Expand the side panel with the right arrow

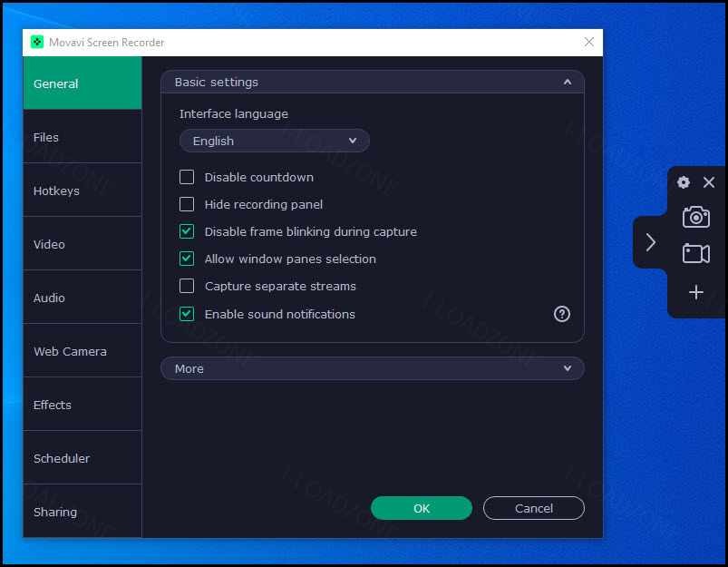point(650,242)
